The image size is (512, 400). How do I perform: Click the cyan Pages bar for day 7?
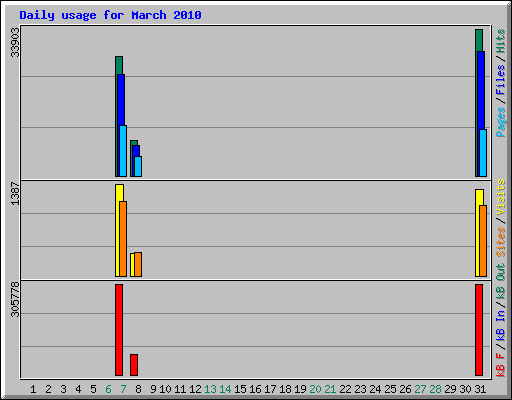(123, 151)
